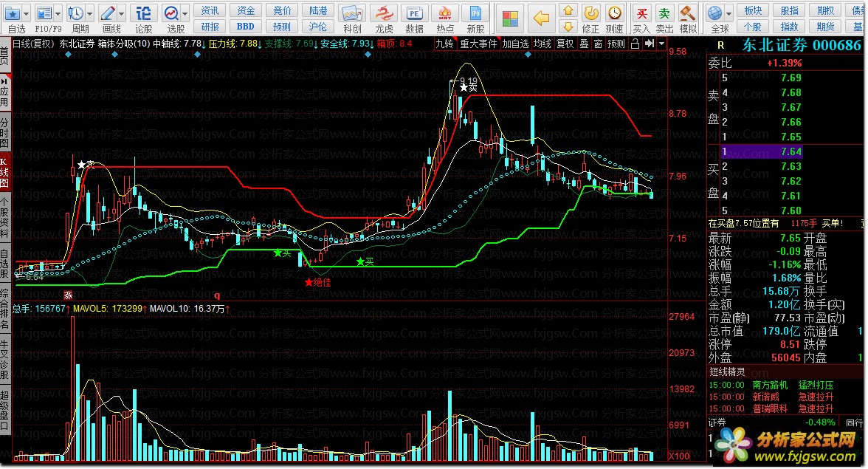Image resolution: width=868 pixels, height=469 pixels.
Task: Click the 研报 research reports button
Action: (210, 27)
